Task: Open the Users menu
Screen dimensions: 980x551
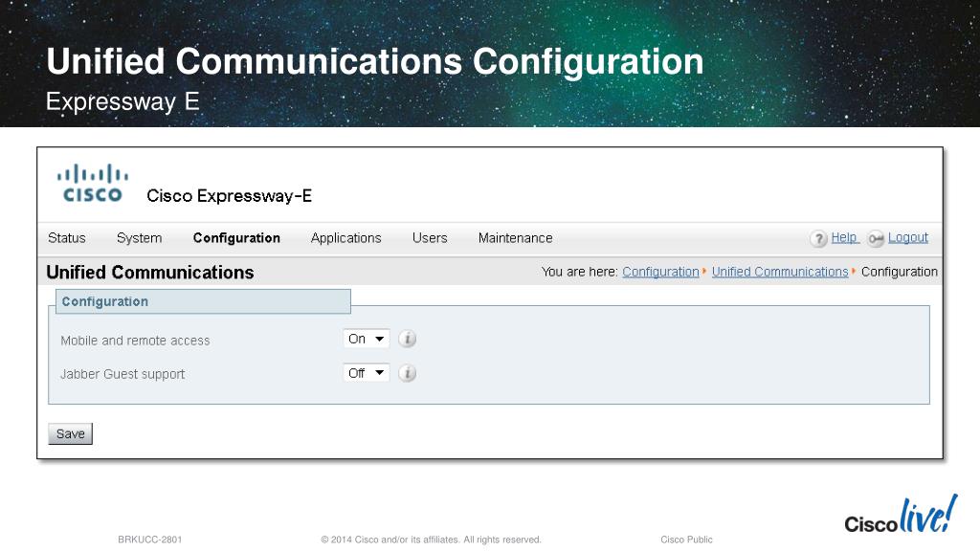Action: click(430, 238)
